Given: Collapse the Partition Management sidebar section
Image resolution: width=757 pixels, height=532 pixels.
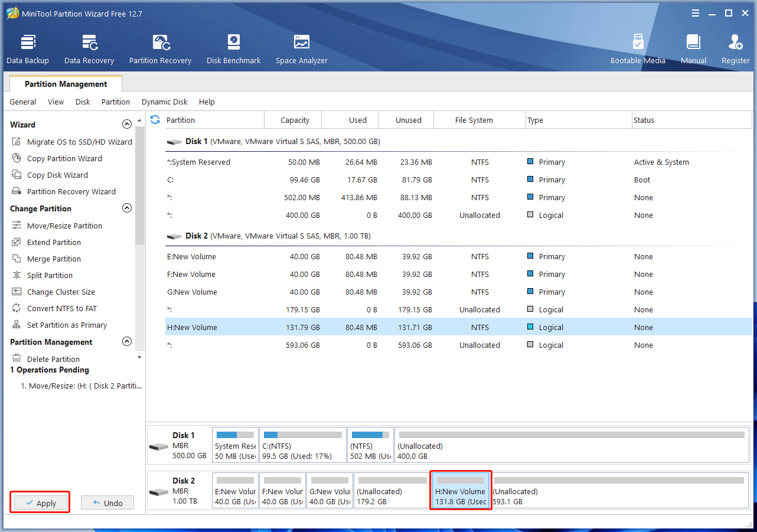Looking at the screenshot, I should pyautogui.click(x=126, y=342).
